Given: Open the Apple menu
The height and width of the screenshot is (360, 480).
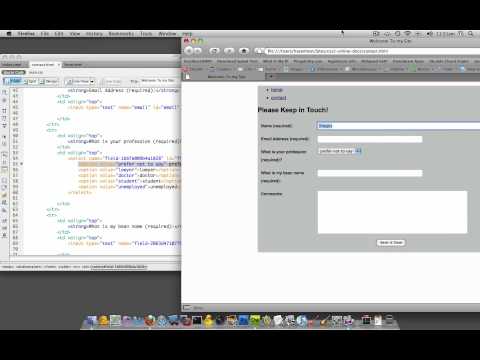Looking at the screenshot, I should point(9,34).
